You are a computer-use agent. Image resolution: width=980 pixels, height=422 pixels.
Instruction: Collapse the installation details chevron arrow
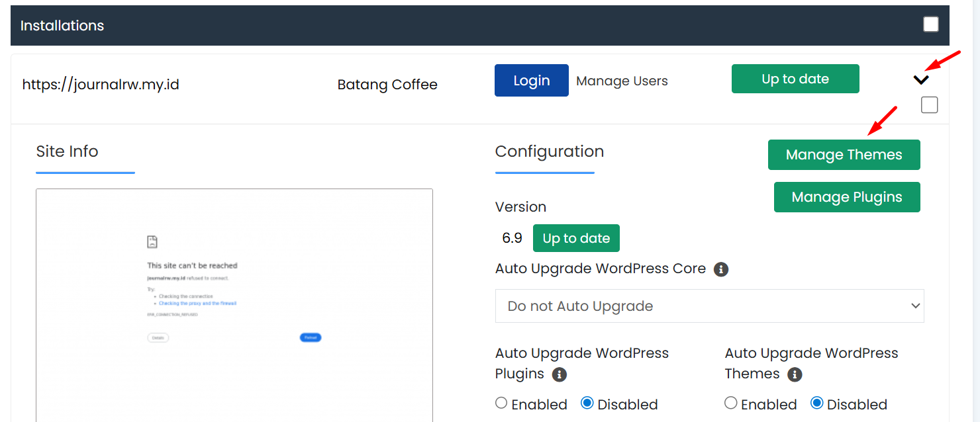coord(921,79)
